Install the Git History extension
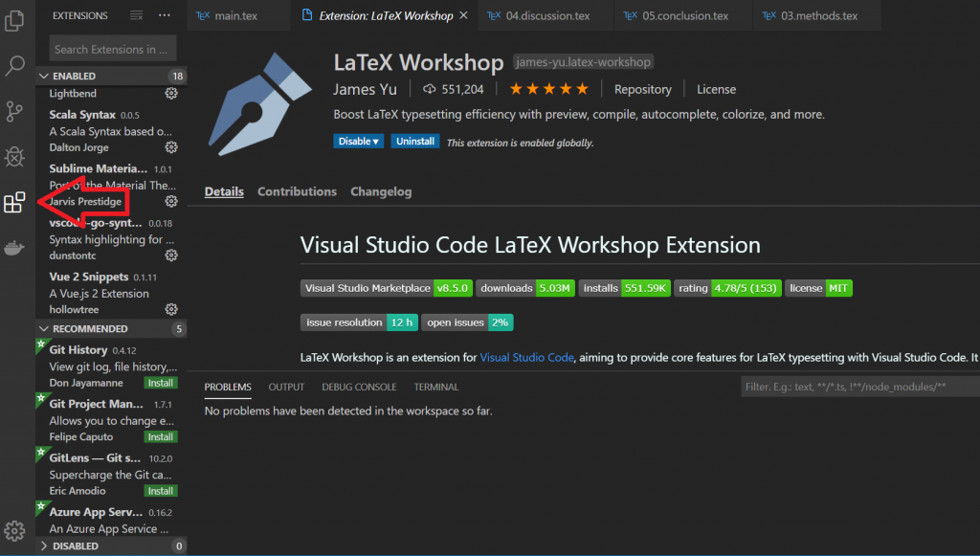This screenshot has height=556, width=980. click(160, 382)
